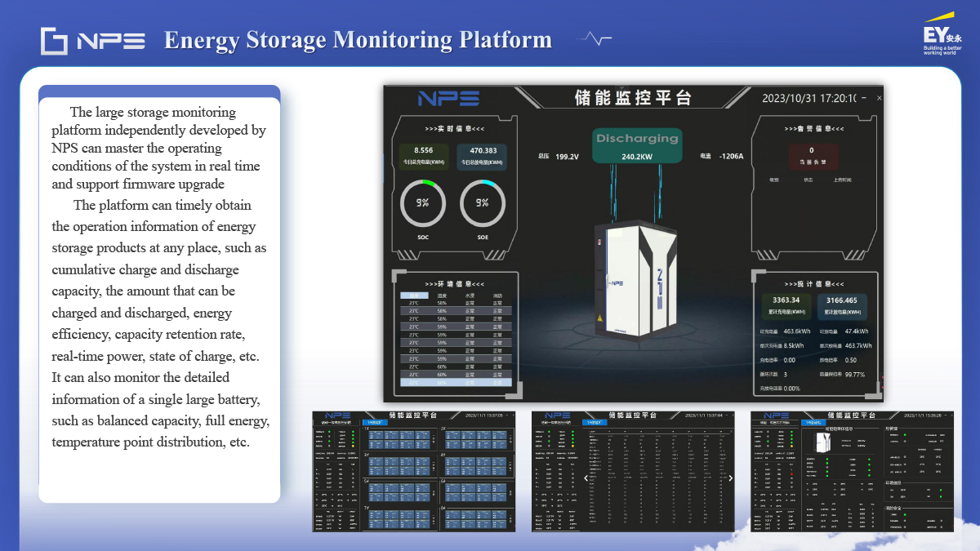The image size is (980, 551).
Task: Click the 3363.34 cumulative charge card
Action: coord(785,305)
